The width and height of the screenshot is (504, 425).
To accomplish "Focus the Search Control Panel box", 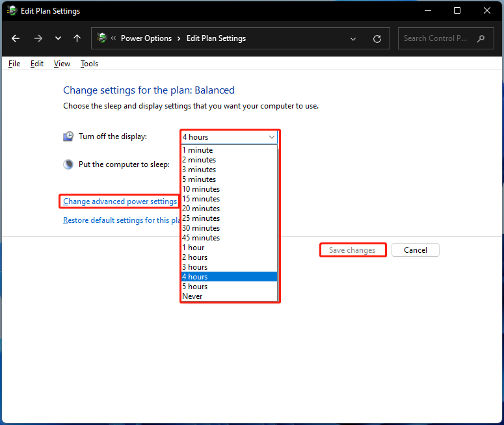I will point(446,38).
